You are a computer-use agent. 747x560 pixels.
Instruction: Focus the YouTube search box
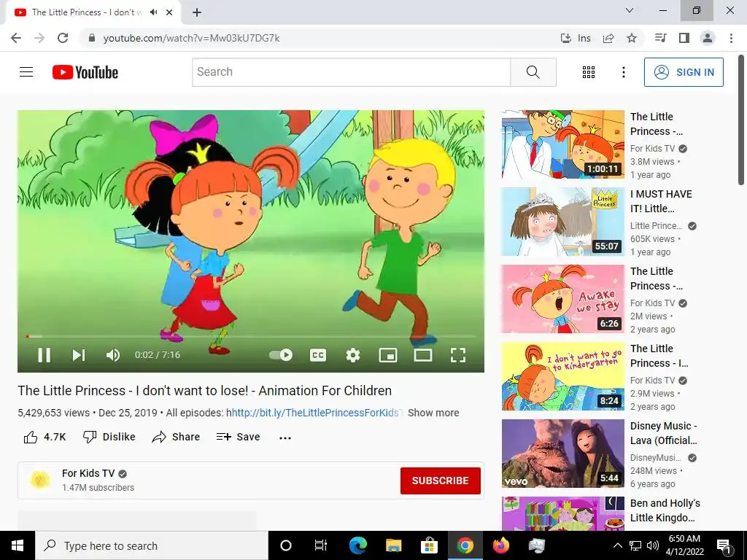(x=351, y=72)
